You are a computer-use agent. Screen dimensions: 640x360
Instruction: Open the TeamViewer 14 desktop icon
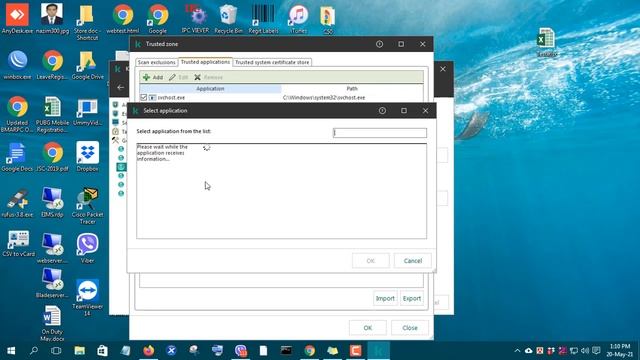[87, 298]
